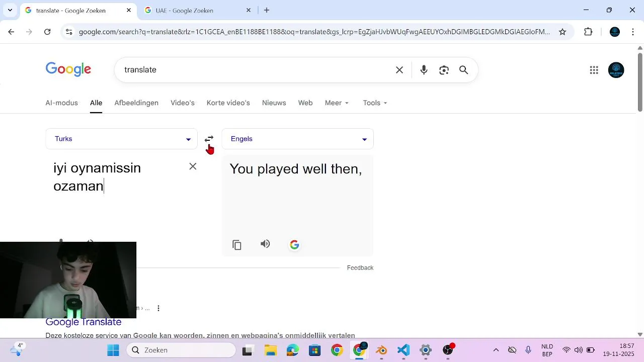The height and width of the screenshot is (362, 644).
Task: Open OBS Studio from taskbar
Action: [x=448, y=350]
